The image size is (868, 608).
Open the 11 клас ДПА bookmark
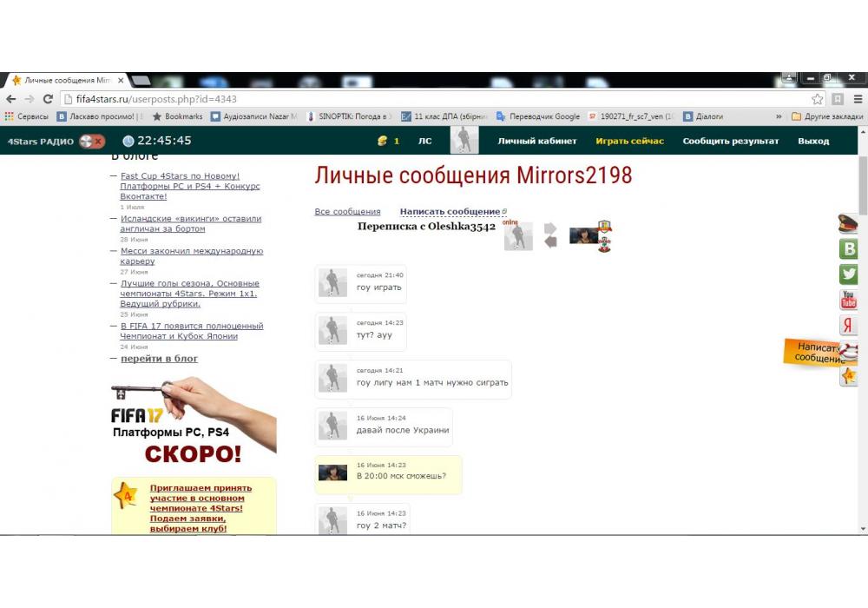[444, 116]
